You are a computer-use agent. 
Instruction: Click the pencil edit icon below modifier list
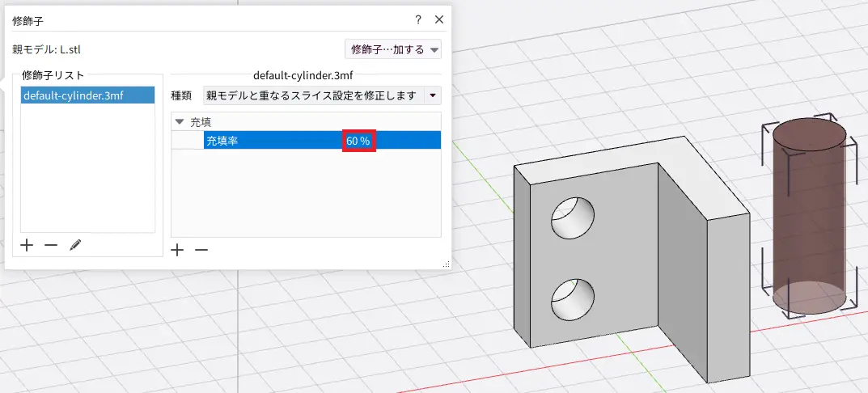coord(75,245)
